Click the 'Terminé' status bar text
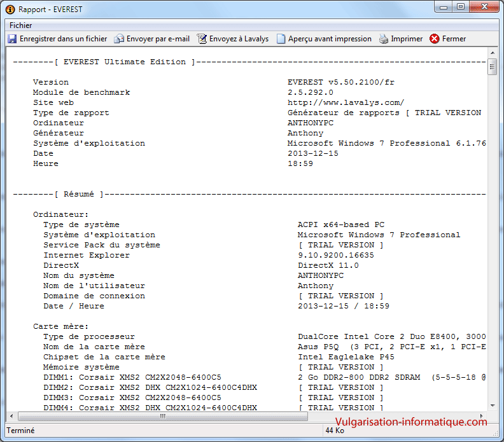Screen dimensions: 504x442 (20, 431)
